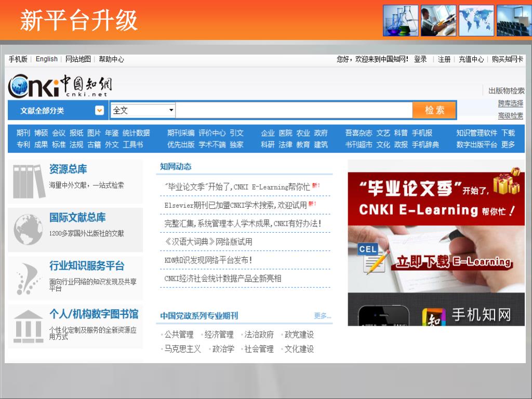532x399 pixels.
Task: Open 手机版 mobile version link
Action: coord(18,59)
